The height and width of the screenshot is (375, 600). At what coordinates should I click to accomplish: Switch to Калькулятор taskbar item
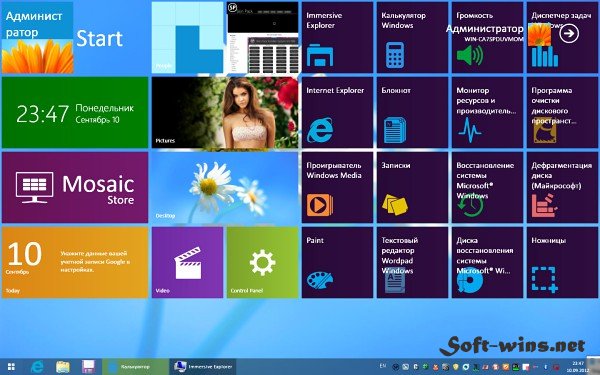[135, 367]
